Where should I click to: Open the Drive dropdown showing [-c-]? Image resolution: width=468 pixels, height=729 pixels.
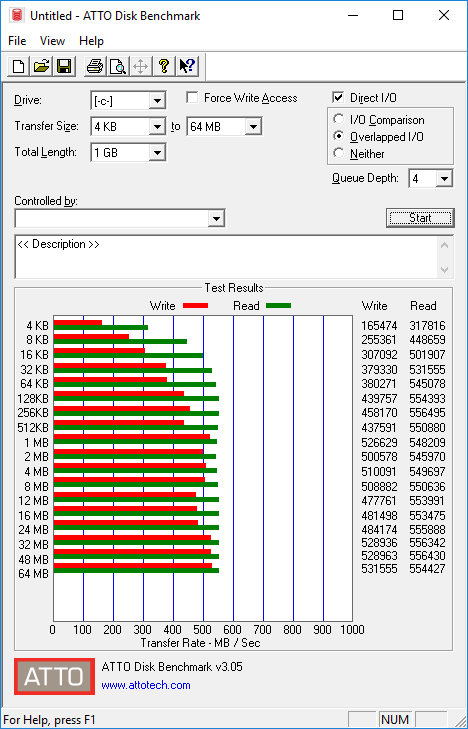pyautogui.click(x=157, y=100)
